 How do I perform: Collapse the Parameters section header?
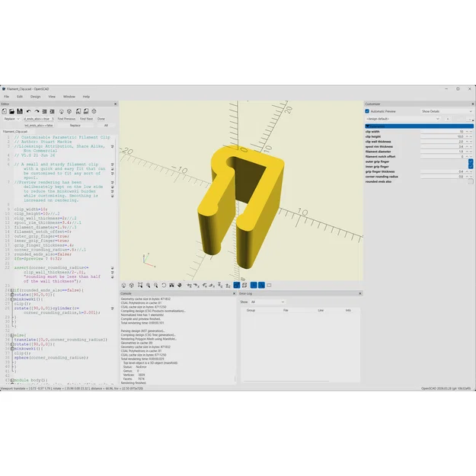(419, 126)
